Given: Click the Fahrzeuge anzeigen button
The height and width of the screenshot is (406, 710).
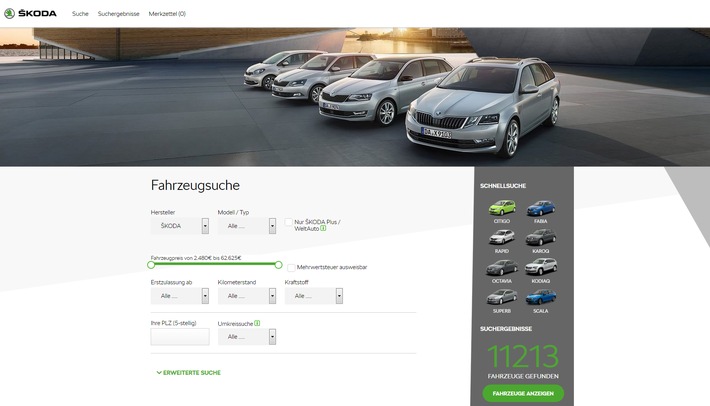Looking at the screenshot, I should point(523,393).
